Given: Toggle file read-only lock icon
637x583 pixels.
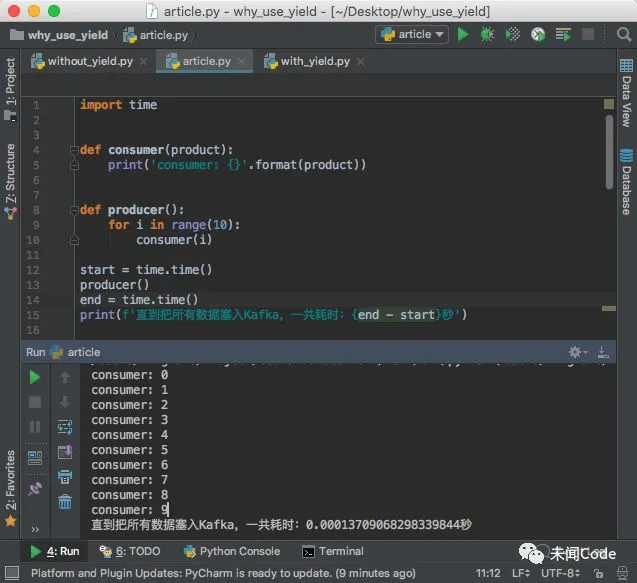Looking at the screenshot, I should tap(598, 573).
